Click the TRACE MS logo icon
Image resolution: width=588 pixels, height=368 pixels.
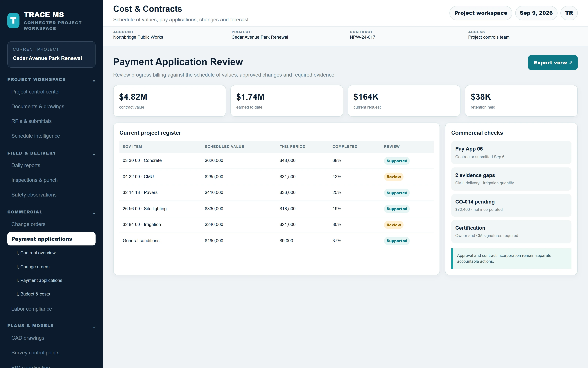click(x=13, y=21)
